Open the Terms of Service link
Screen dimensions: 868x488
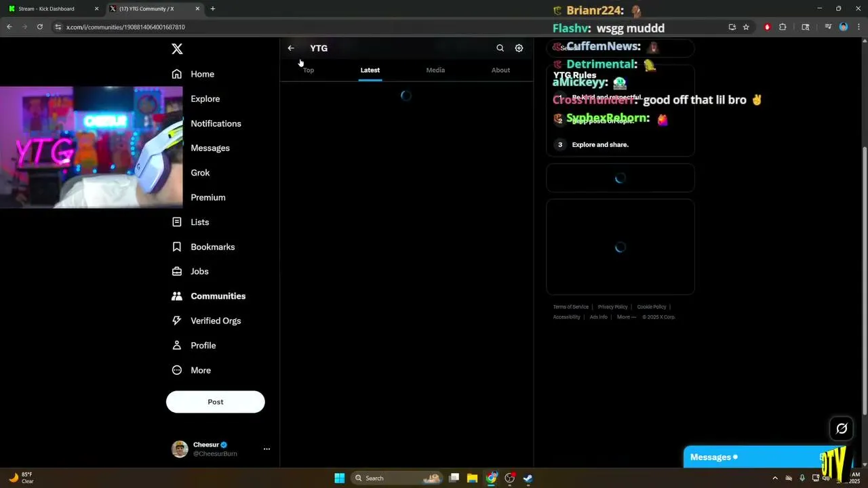571,307
